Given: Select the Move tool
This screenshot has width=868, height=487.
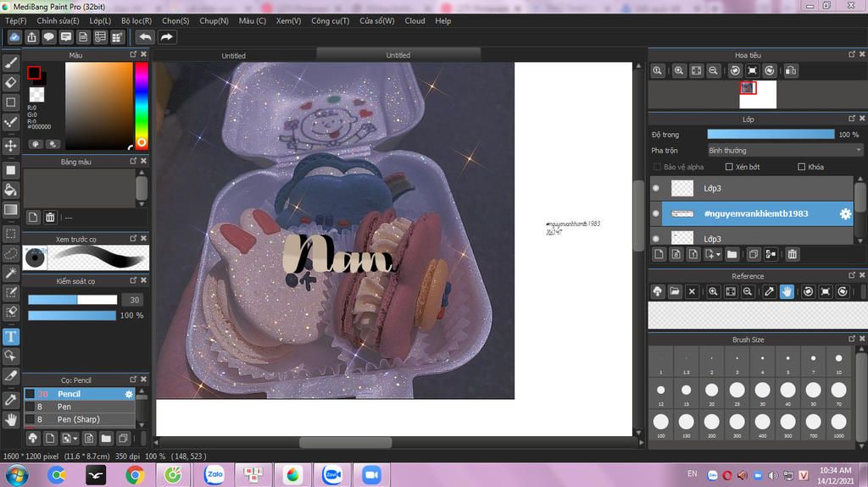Looking at the screenshot, I should [10, 146].
